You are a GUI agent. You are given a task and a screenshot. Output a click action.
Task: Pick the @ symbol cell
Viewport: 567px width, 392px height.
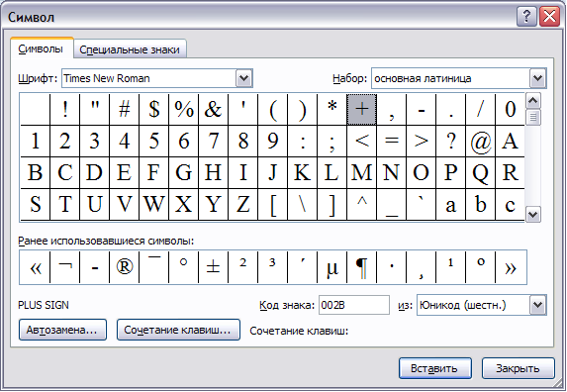point(481,141)
